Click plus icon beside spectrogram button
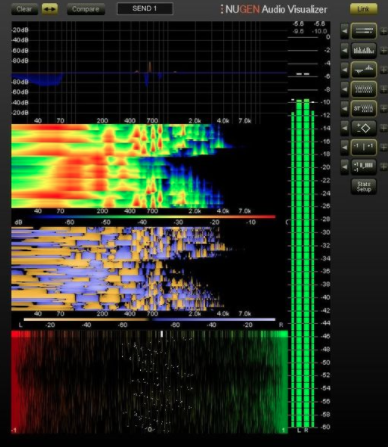The width and height of the screenshot is (388, 447). point(383,89)
